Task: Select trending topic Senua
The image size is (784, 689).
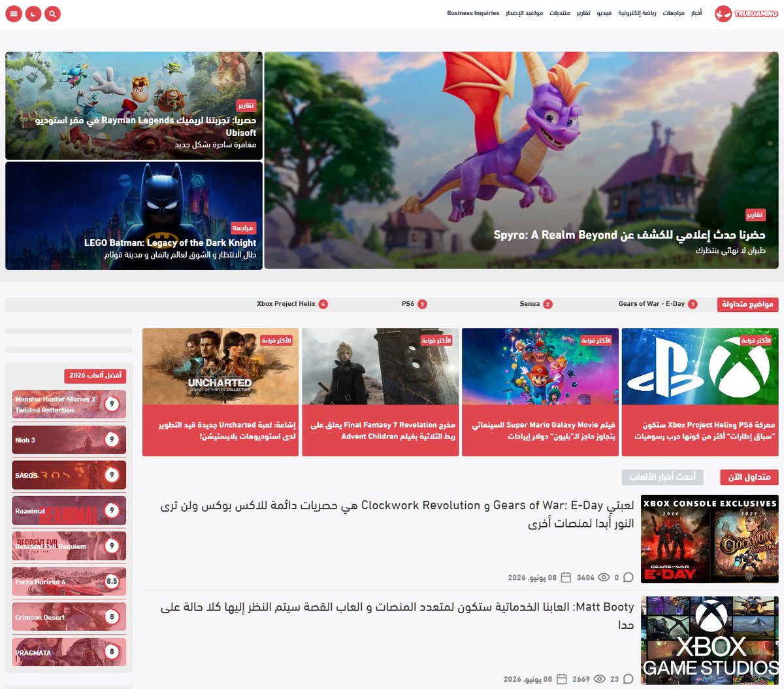Action: [536, 304]
